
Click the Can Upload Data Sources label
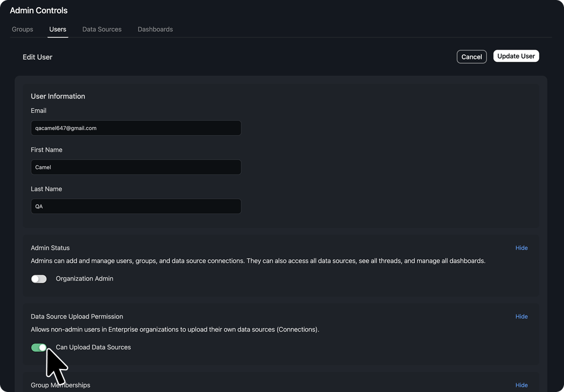[x=93, y=347]
